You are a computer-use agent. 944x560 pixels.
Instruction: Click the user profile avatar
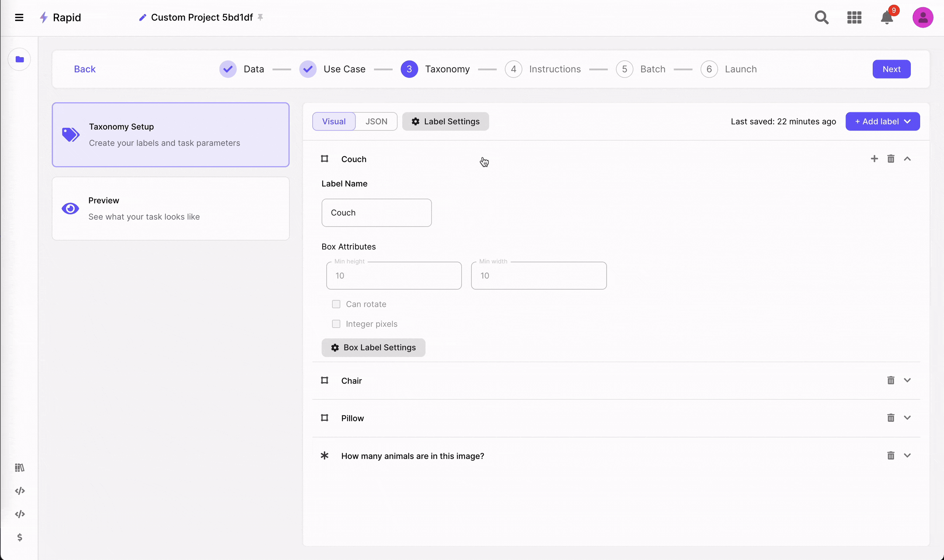point(923,17)
